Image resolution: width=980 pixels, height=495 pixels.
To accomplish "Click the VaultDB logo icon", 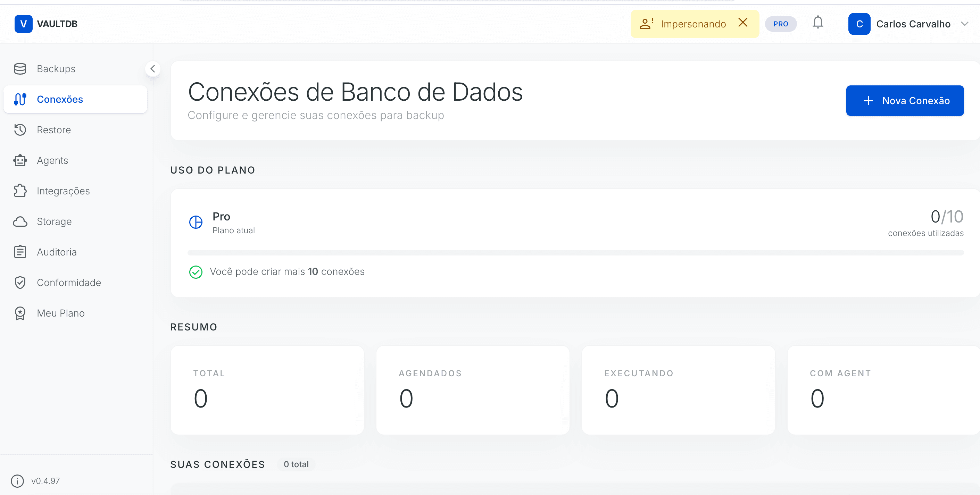I will click(x=23, y=24).
